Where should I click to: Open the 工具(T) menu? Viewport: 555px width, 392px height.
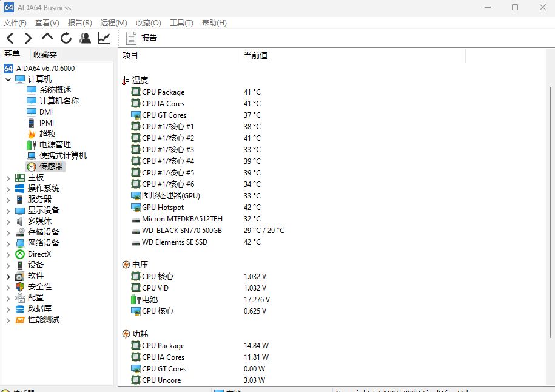coord(181,22)
